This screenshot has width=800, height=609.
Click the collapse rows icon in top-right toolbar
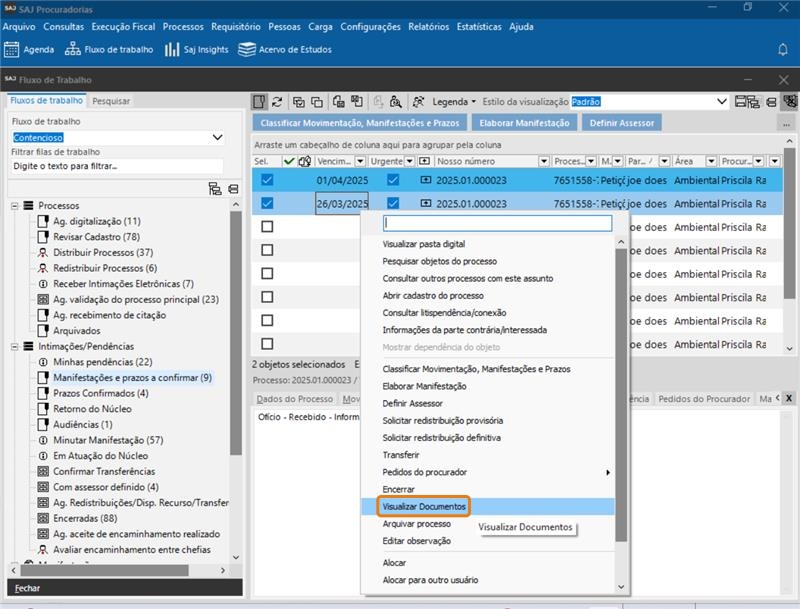point(771,102)
